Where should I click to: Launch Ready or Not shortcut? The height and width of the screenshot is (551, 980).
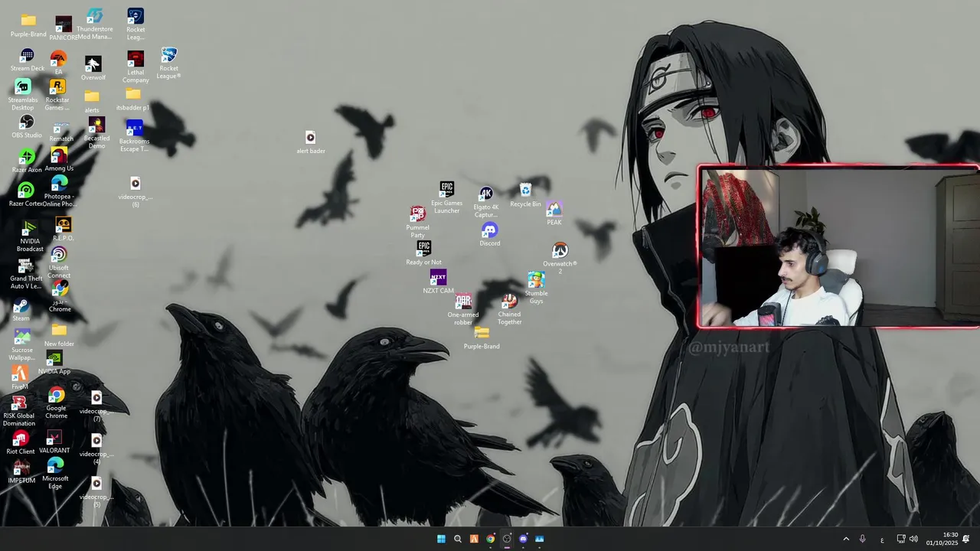pos(423,253)
